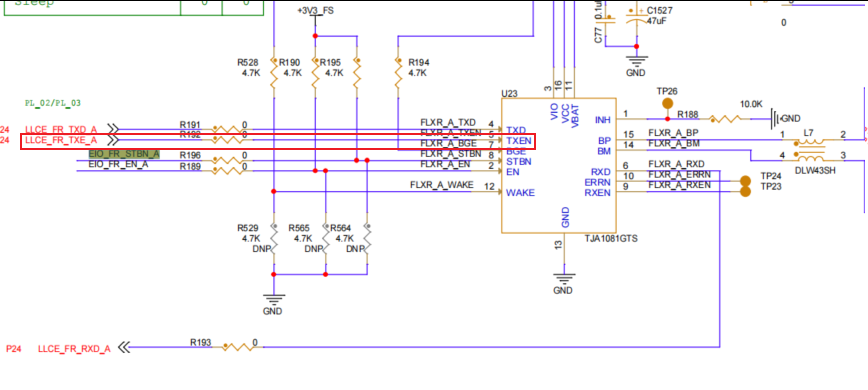Click the R188 resistor zigzag symbol
The image size is (868, 390).
(x=724, y=119)
